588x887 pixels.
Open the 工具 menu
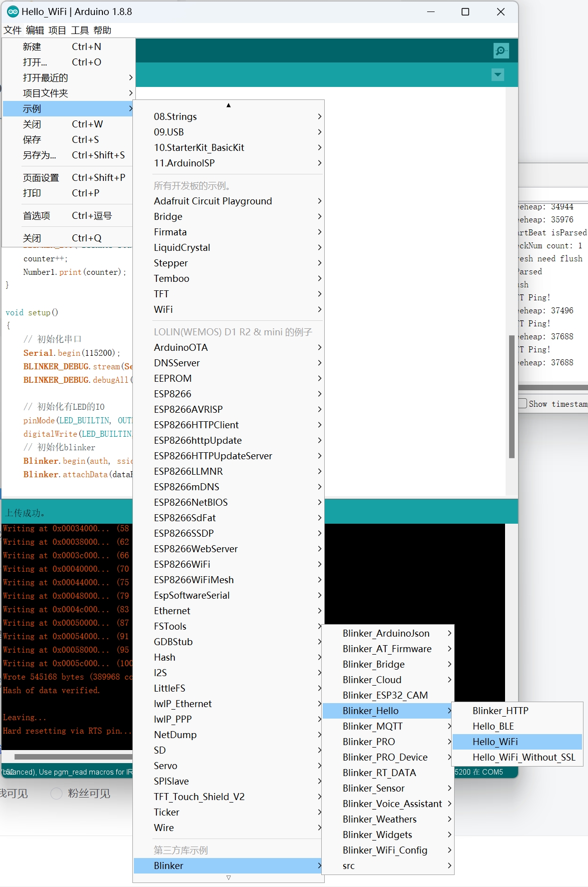point(80,30)
